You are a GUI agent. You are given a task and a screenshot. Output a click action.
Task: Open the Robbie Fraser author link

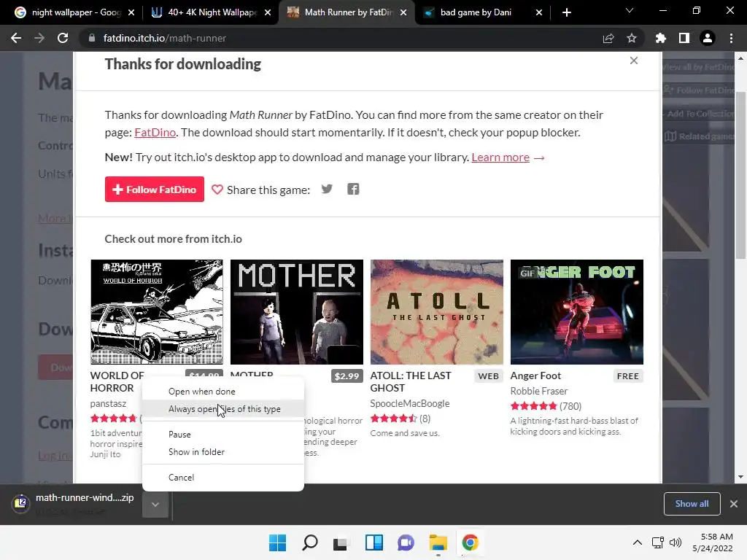coord(539,391)
